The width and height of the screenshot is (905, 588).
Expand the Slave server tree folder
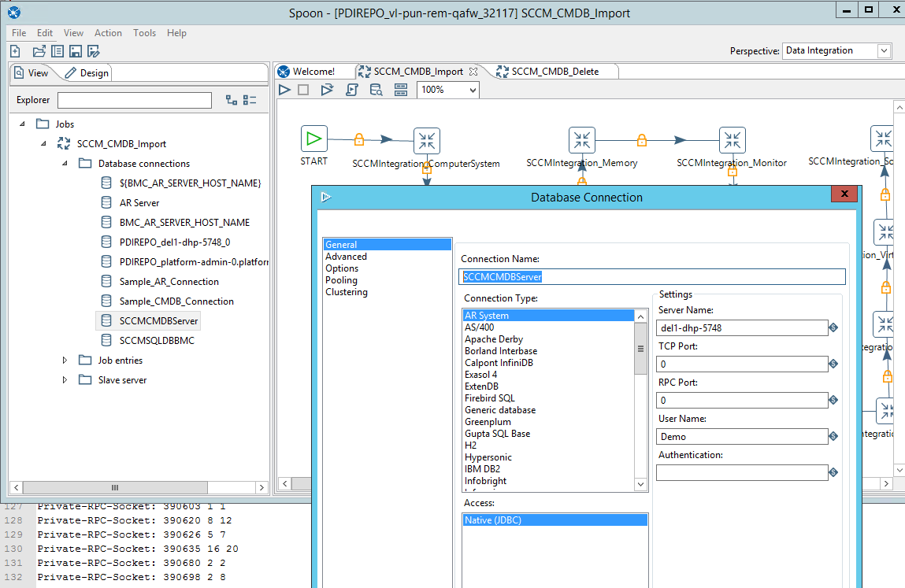click(x=65, y=380)
